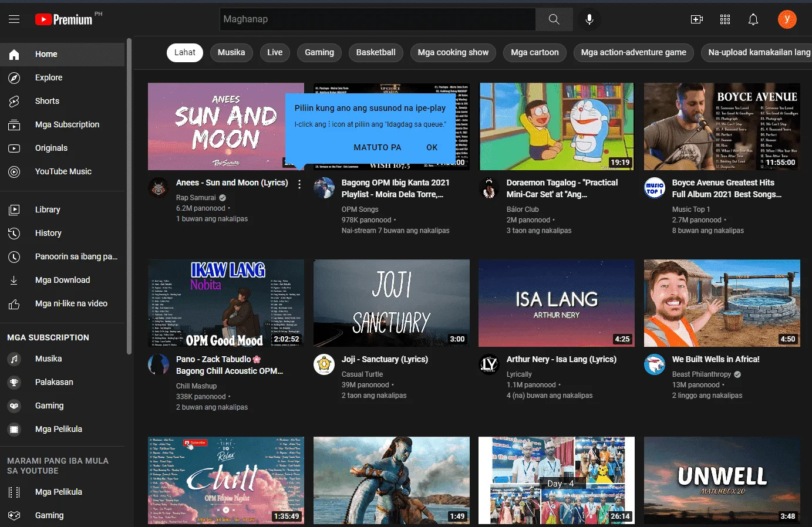
Task: Open the notifications bell
Action: tap(753, 19)
